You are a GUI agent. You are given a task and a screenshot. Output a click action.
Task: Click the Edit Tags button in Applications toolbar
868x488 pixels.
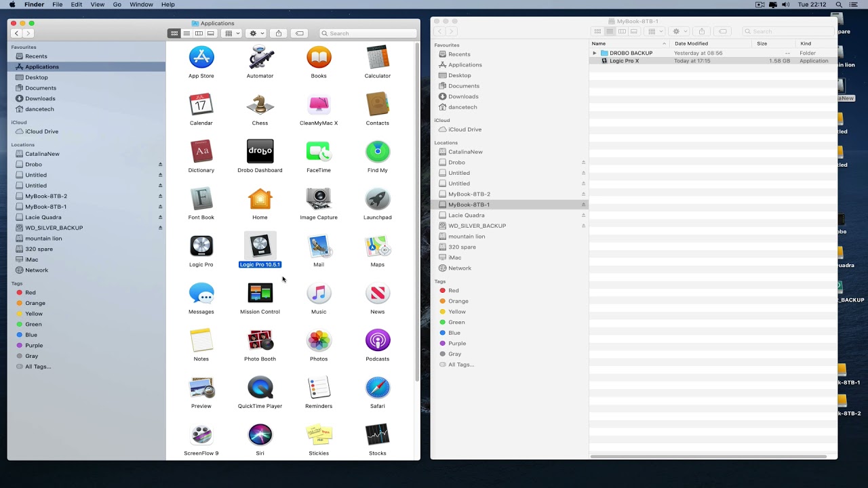[x=299, y=33]
